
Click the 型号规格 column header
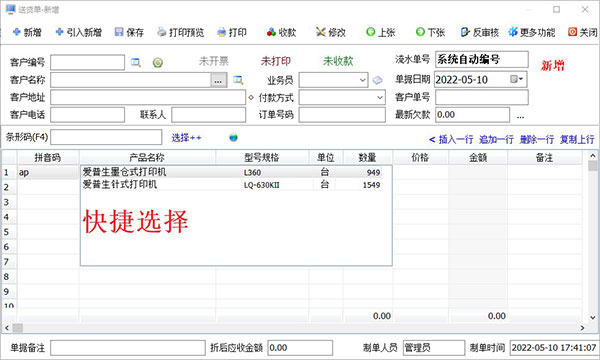pos(262,158)
